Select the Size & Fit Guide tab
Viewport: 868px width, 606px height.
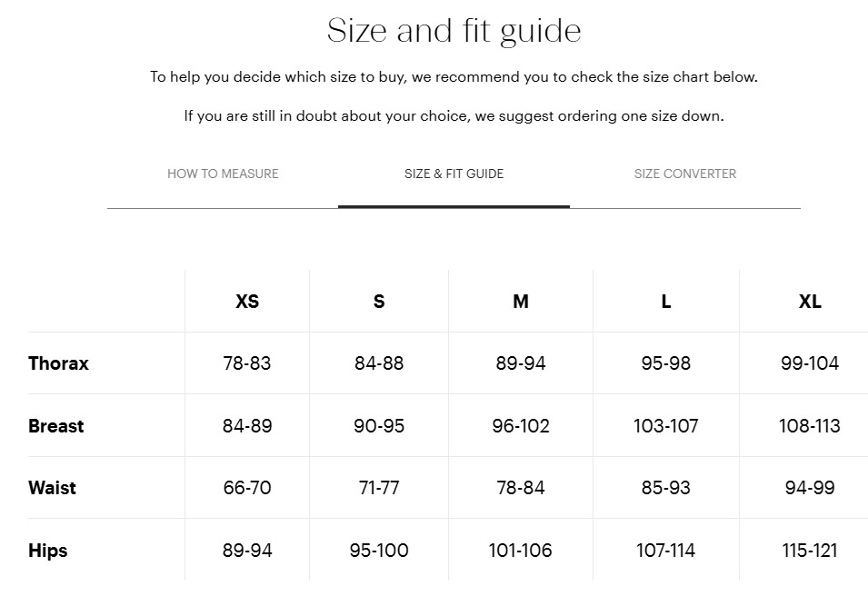(454, 174)
